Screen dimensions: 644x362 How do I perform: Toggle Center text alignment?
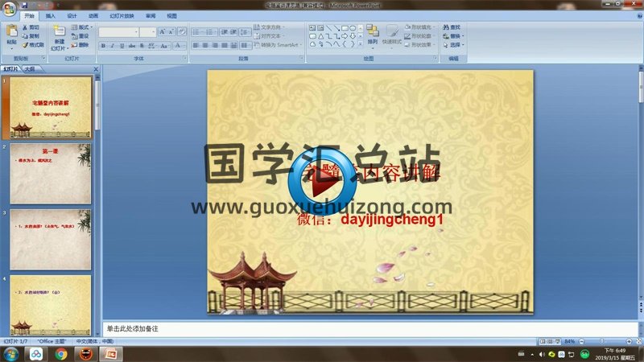(x=205, y=45)
